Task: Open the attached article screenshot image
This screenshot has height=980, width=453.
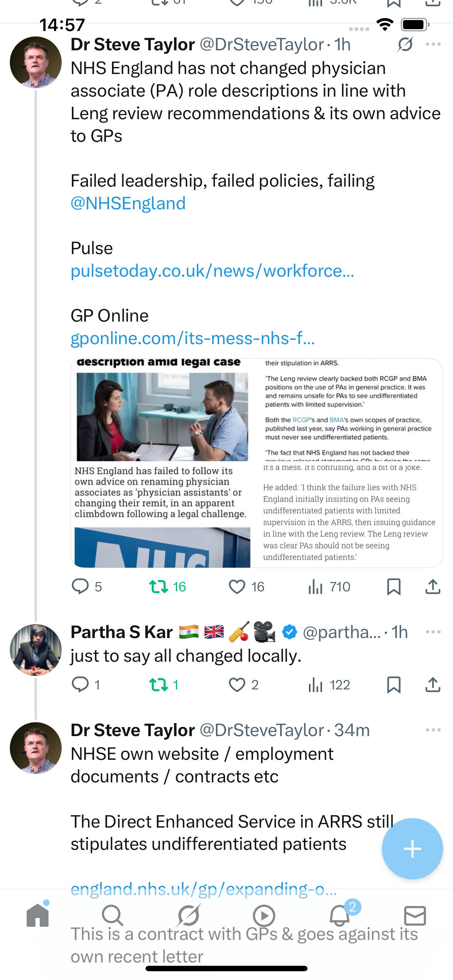Action: click(256, 463)
